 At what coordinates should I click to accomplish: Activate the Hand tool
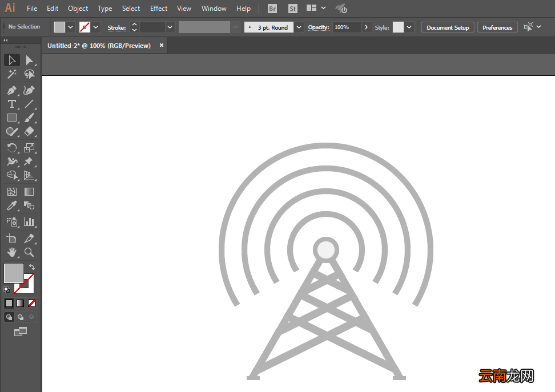point(12,252)
